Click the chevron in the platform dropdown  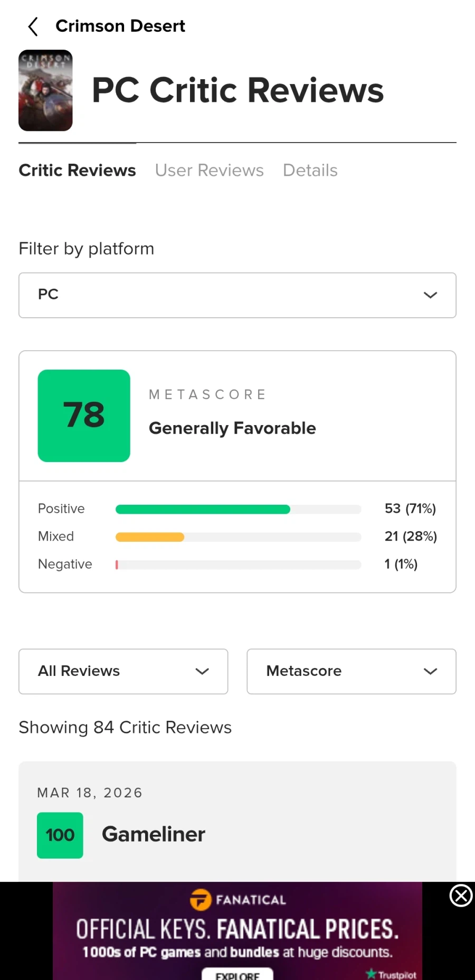click(x=430, y=295)
